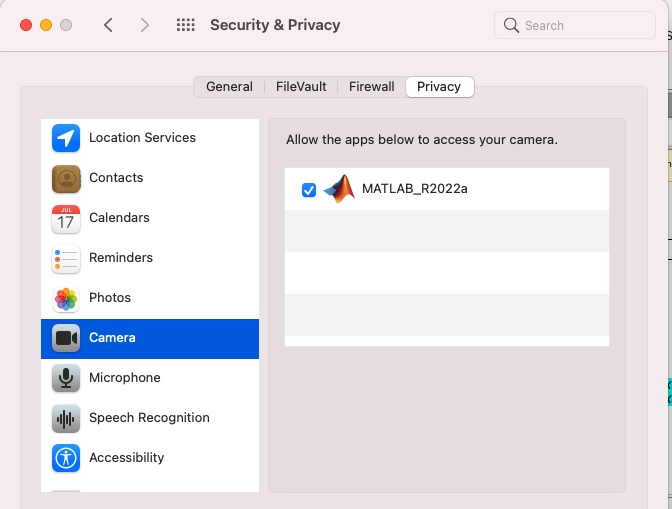
Task: Switch to the Firewall tab
Action: (x=371, y=87)
